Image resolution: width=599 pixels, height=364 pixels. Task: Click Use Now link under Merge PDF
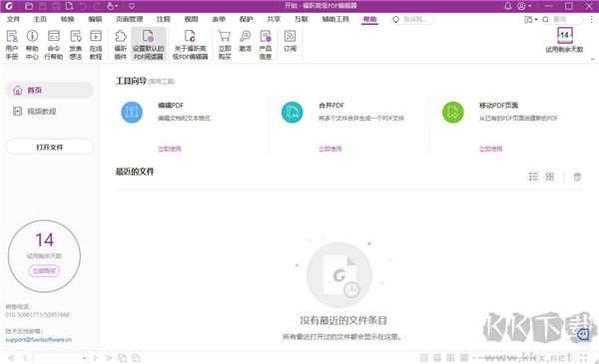pyautogui.click(x=330, y=149)
